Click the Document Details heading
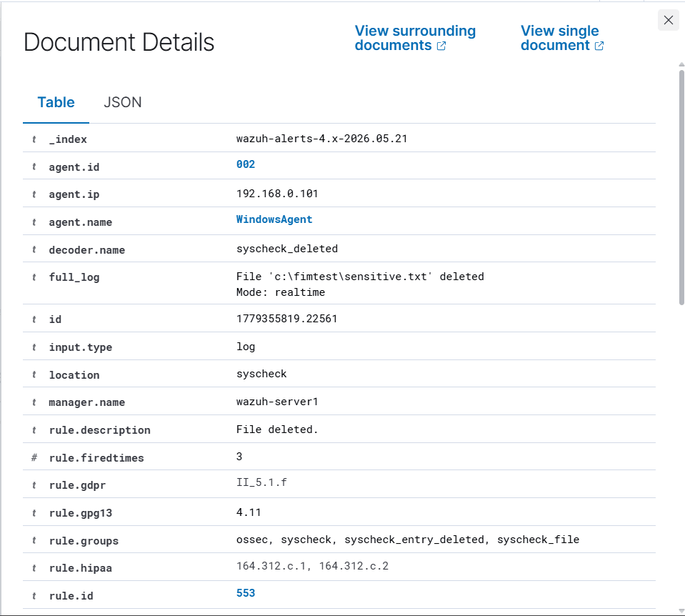 (x=119, y=42)
